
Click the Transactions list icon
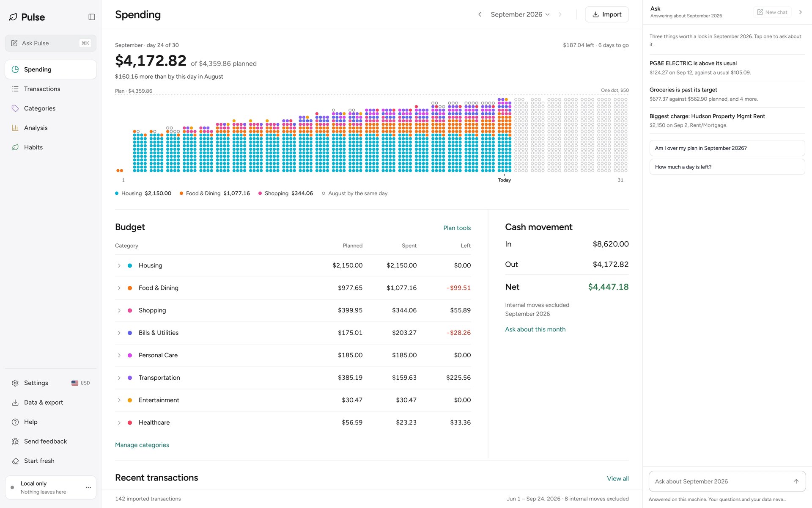tap(15, 89)
